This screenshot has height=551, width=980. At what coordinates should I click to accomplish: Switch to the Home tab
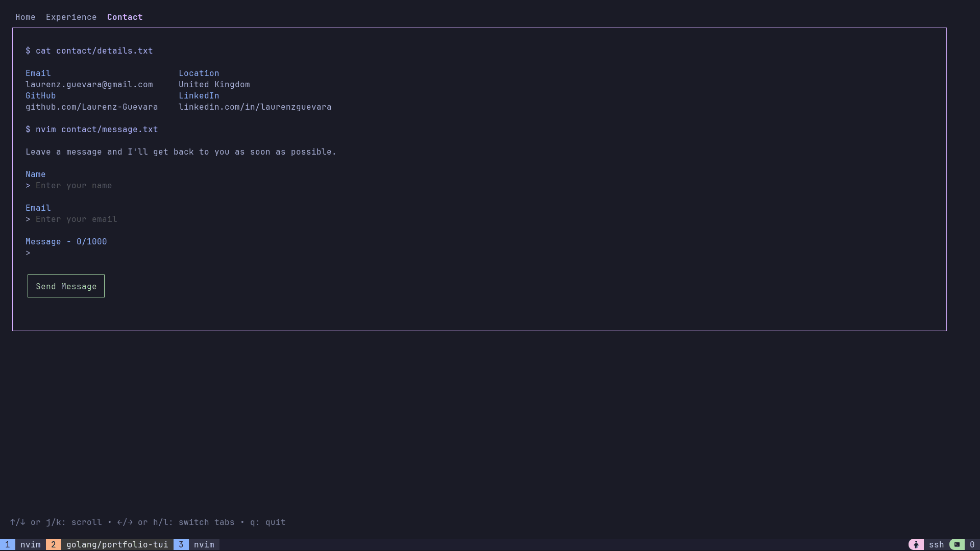coord(25,17)
